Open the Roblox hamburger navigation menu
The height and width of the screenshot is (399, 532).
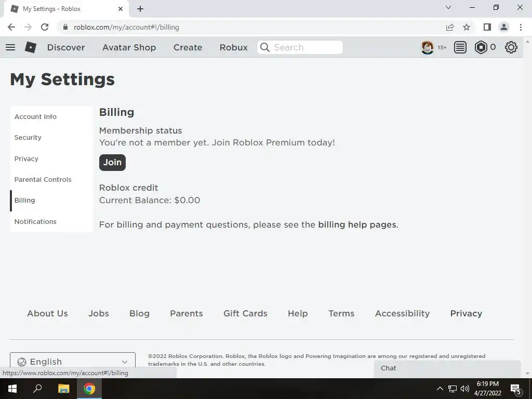[x=10, y=47]
